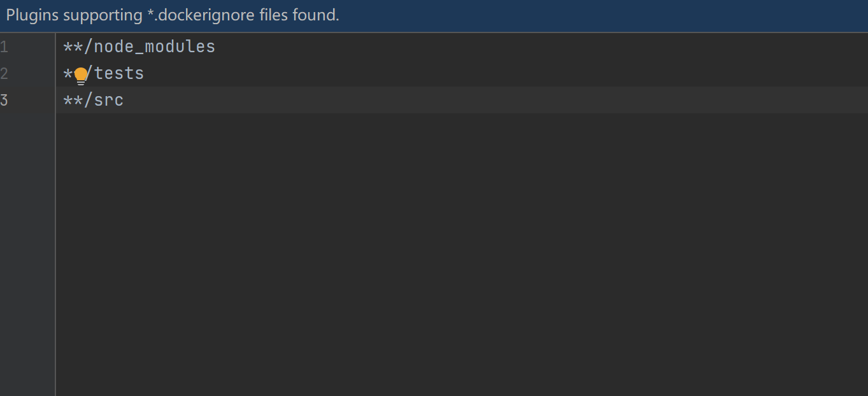Click line number 3 in the gutter
The width and height of the screenshot is (868, 396).
[x=5, y=100]
